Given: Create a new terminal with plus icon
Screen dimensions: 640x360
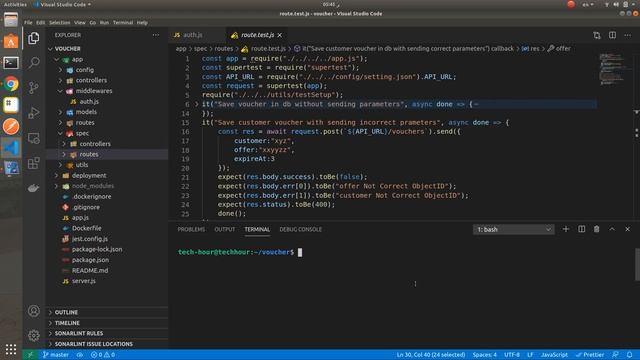Looking at the screenshot, I should 566,229.
